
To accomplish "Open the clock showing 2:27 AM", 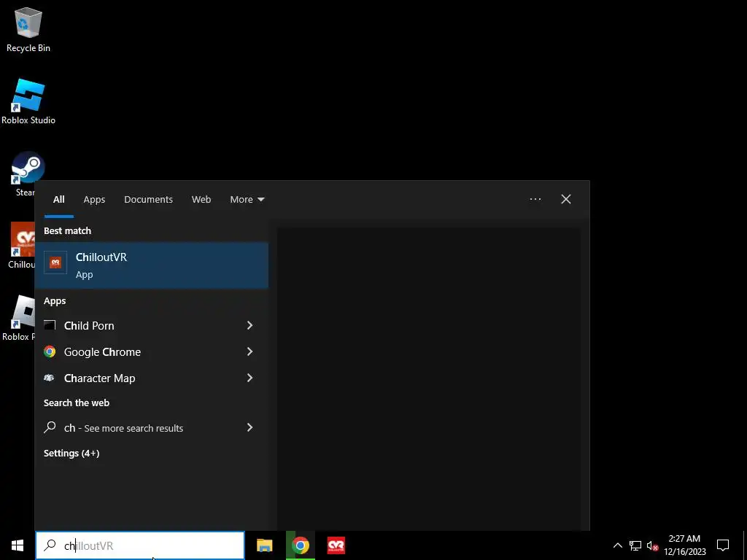I will tap(684, 545).
